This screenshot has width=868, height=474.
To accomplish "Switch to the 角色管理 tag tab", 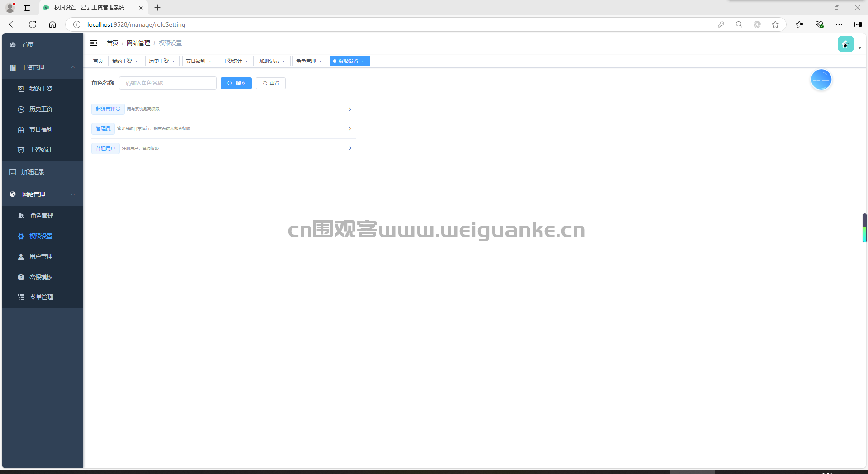I will point(306,61).
